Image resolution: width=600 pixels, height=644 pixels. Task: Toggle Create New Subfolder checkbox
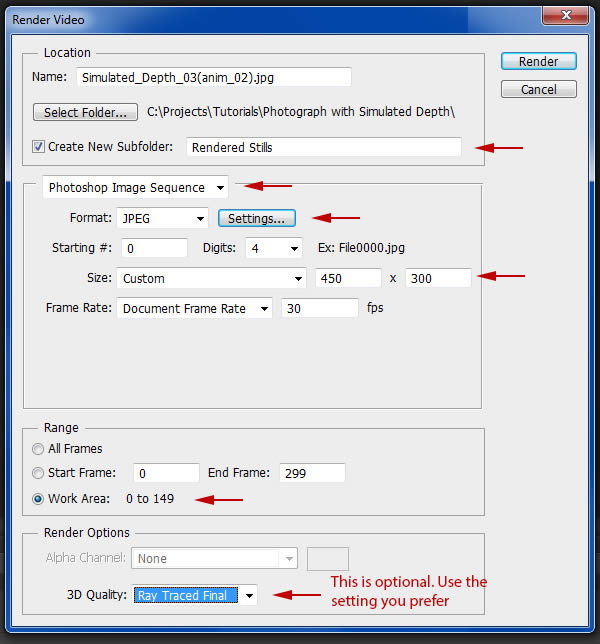click(38, 147)
